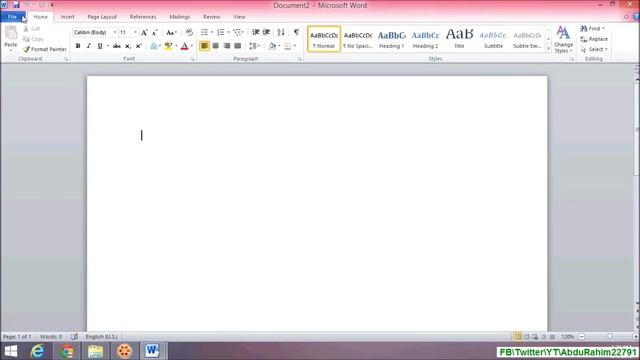640x360 pixels.
Task: Click the Bullets list icon
Action: (204, 32)
